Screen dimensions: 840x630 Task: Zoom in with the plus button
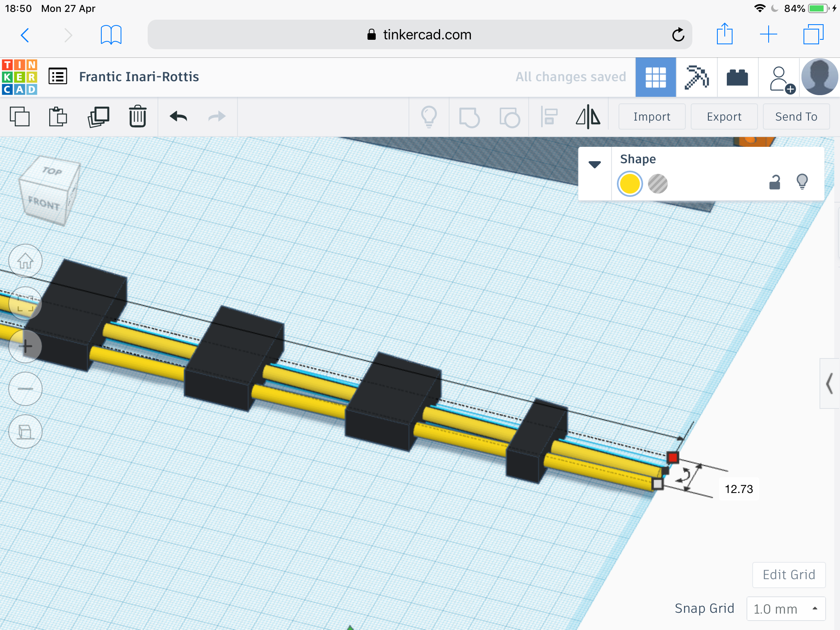[x=25, y=346]
